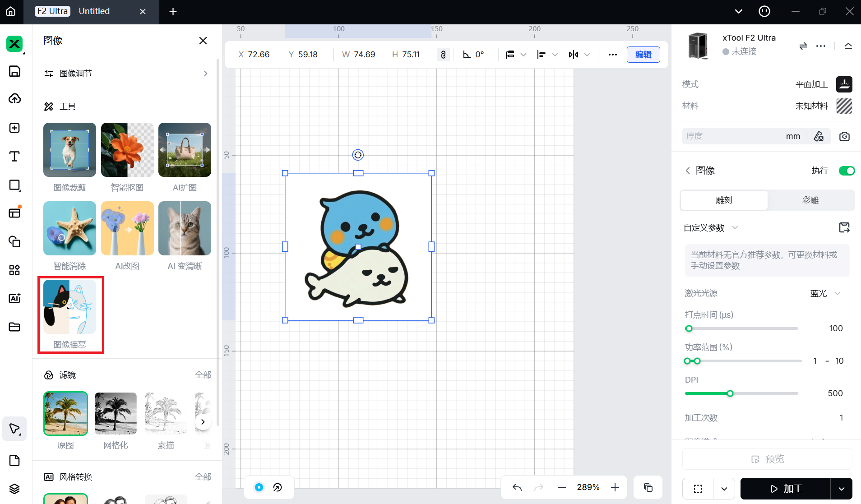Select the 原图 filter option

click(65, 413)
